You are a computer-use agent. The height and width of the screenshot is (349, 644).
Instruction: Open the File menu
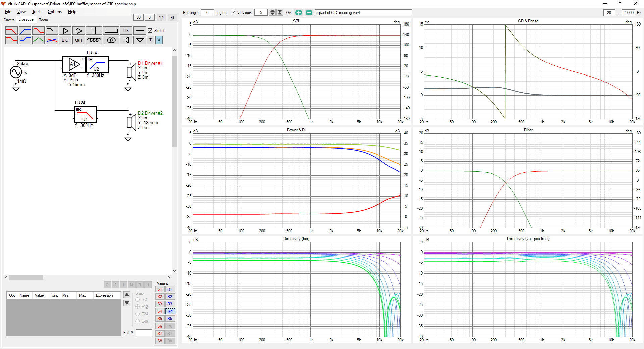click(8, 12)
